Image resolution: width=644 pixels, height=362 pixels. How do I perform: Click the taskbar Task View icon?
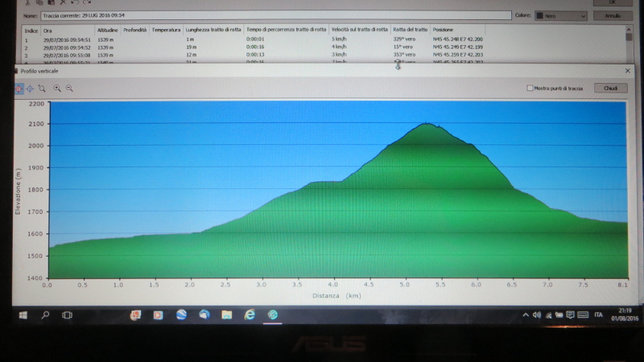68,315
